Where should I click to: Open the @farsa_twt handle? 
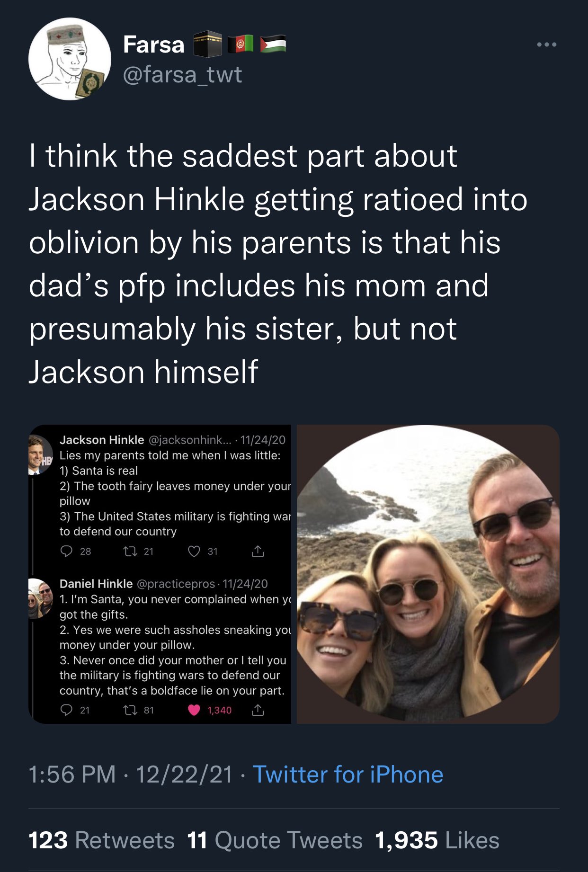point(182,74)
